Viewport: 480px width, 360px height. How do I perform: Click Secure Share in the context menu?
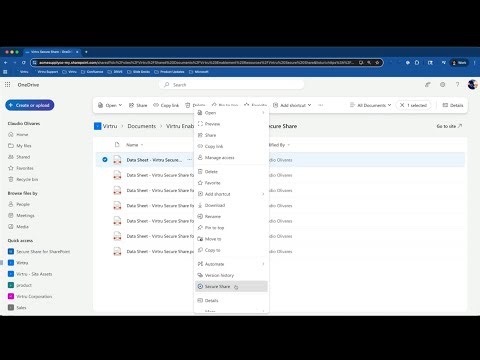pyautogui.click(x=231, y=286)
